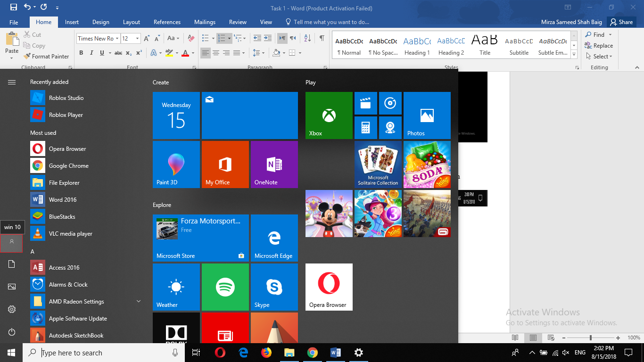Click the Share button
644x362 pixels.
[621, 22]
